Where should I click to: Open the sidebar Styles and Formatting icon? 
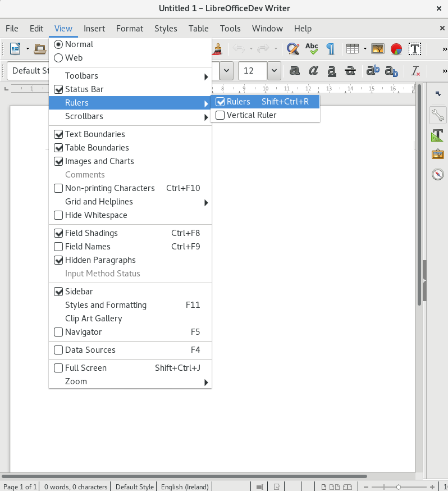437,135
